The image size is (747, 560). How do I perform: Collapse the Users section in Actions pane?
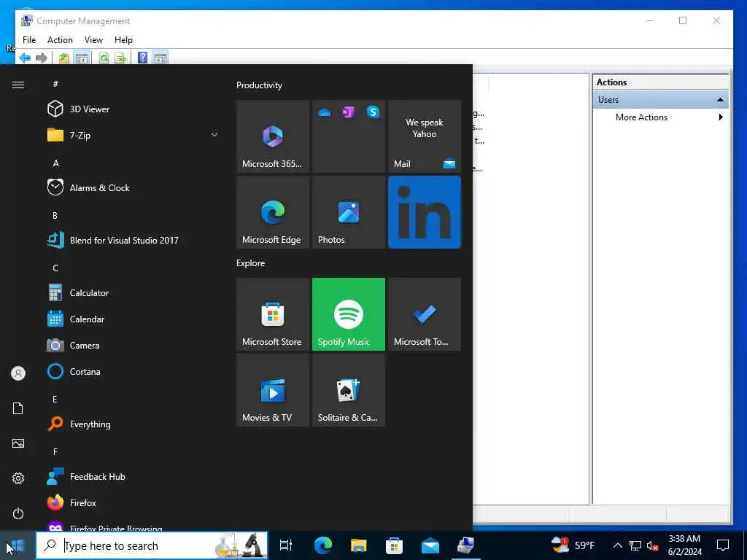coord(720,100)
